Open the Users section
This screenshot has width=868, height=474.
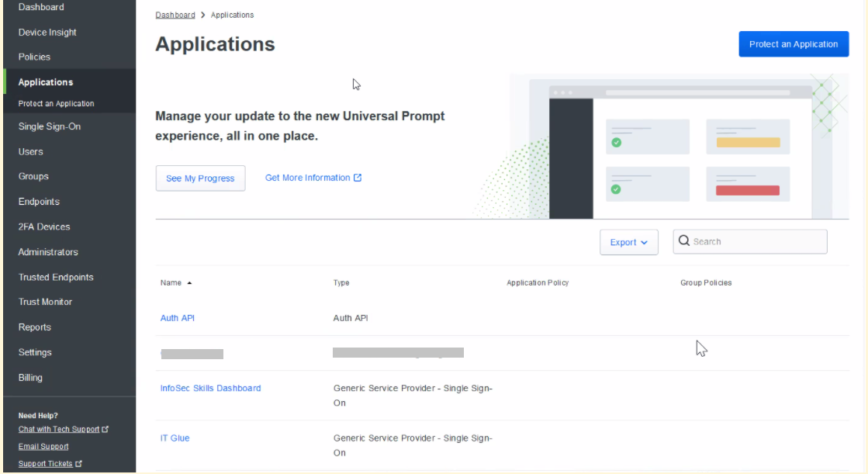coord(31,151)
